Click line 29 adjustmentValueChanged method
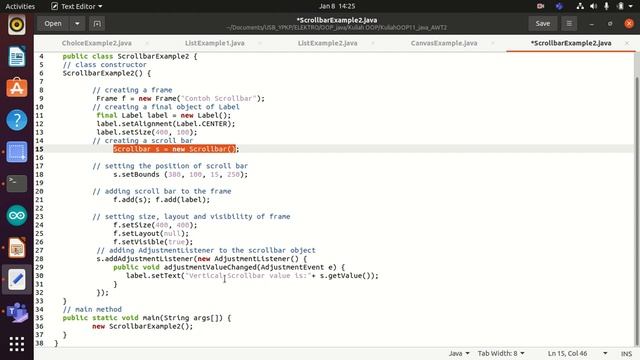This screenshot has width=640, height=360. pos(229,267)
